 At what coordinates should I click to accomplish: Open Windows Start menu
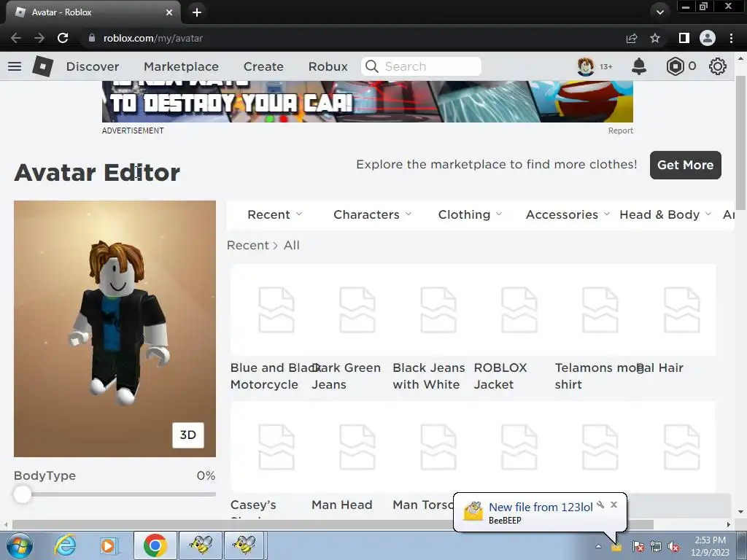click(19, 545)
